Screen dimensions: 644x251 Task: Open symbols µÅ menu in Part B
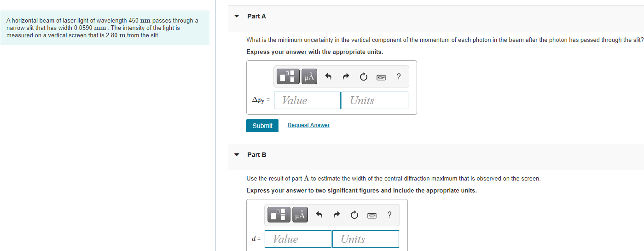pyautogui.click(x=300, y=215)
